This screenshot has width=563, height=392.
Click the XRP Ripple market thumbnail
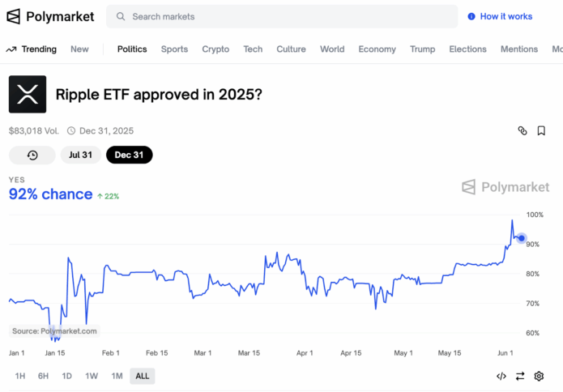pos(28,94)
